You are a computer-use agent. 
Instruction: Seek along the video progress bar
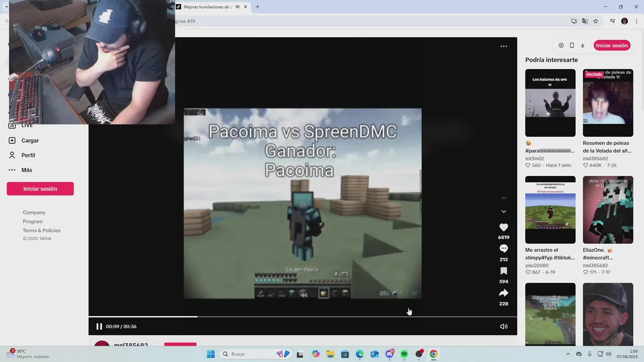click(303, 317)
